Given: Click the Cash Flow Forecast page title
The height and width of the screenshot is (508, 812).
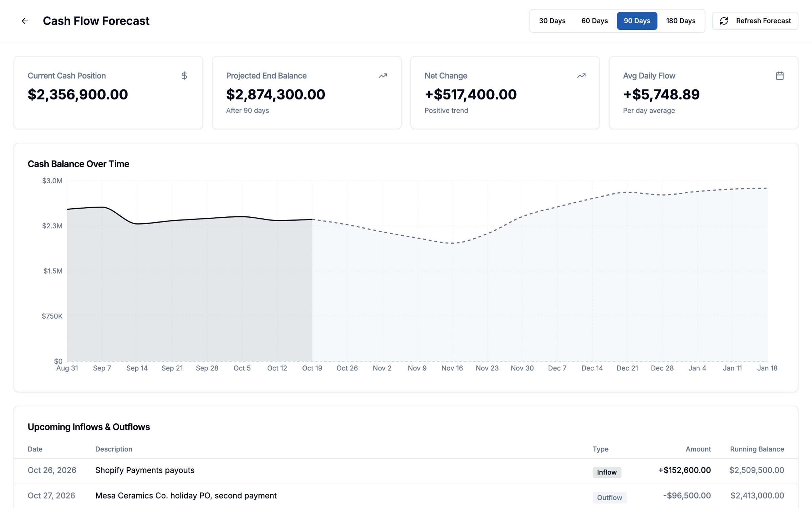Looking at the screenshot, I should coord(96,21).
